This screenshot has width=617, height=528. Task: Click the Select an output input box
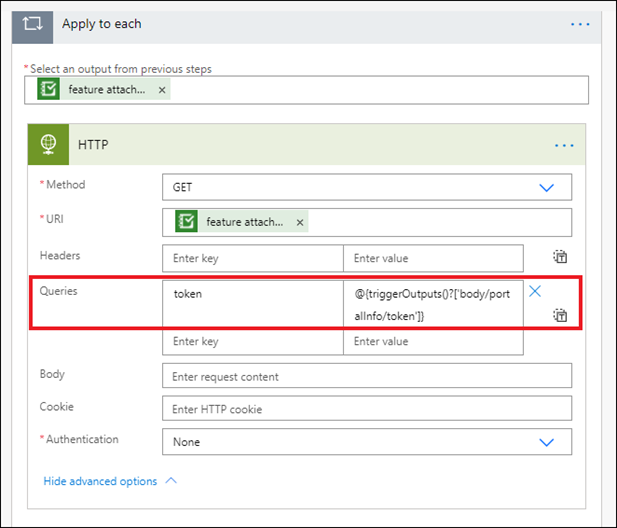[x=307, y=90]
